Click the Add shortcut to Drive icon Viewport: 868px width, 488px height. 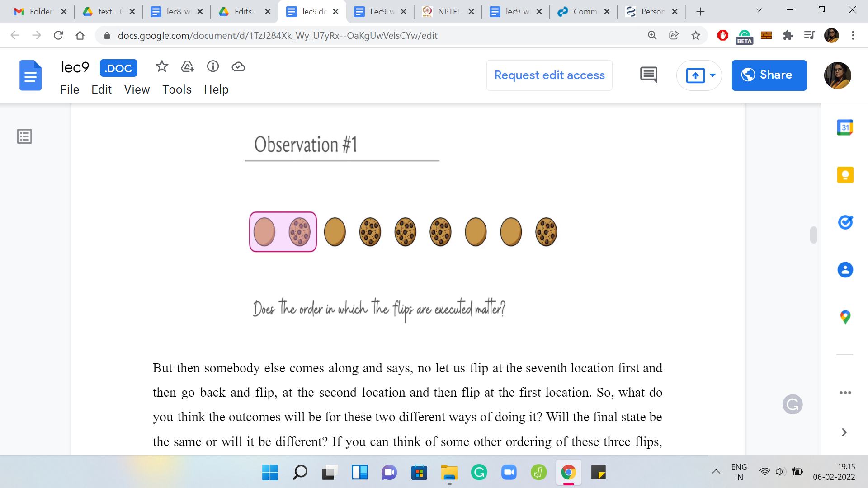tap(187, 67)
